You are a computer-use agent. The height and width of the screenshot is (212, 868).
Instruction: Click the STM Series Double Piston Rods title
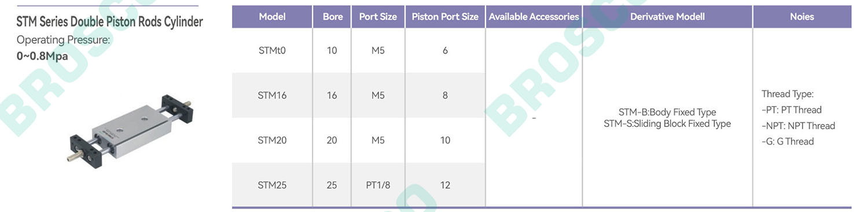click(x=109, y=23)
